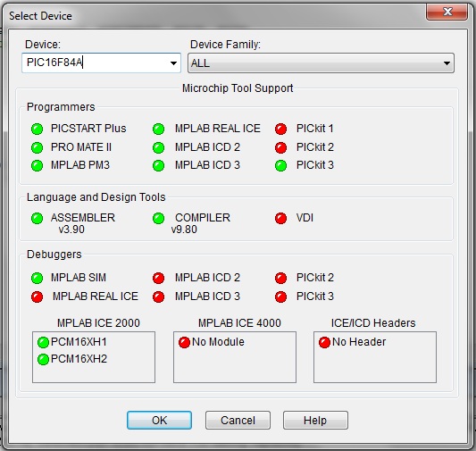Click green indicator for programmer MPLAB ICD 3

[x=158, y=166]
